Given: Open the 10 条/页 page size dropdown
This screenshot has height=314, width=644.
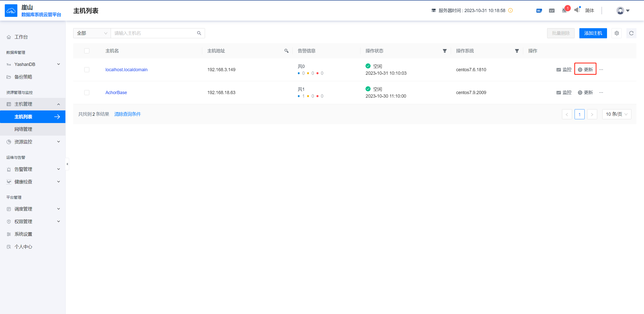Looking at the screenshot, I should 616,114.
